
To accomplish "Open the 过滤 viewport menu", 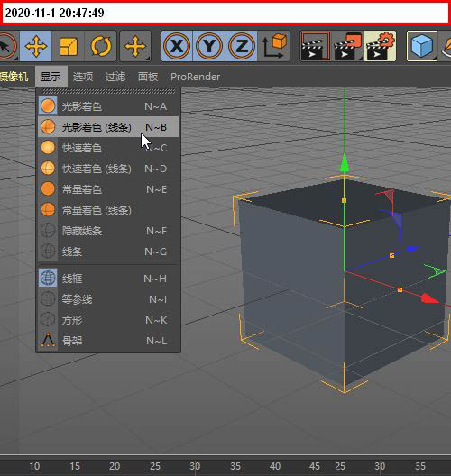I will [115, 77].
